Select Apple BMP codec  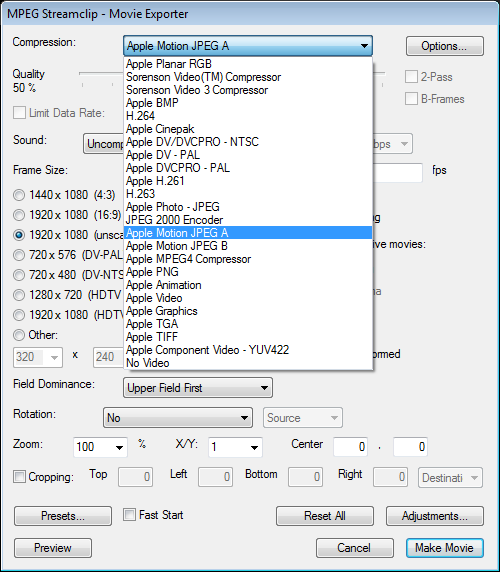248,103
